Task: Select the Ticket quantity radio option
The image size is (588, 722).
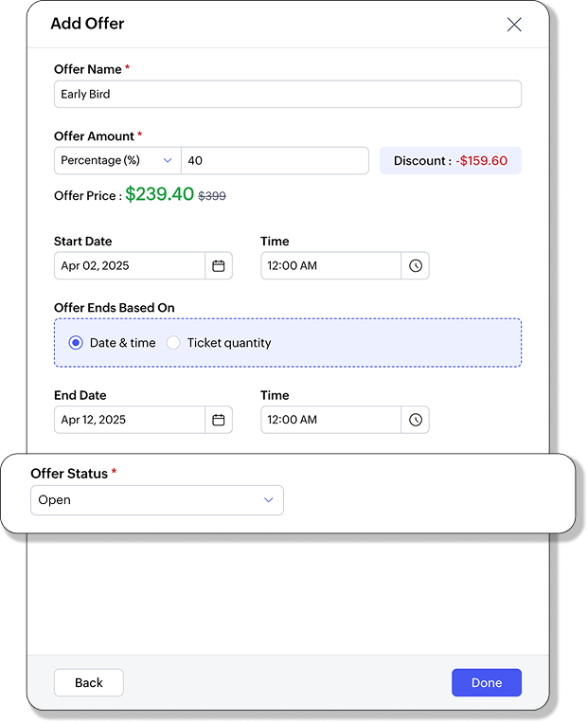Action: pyautogui.click(x=173, y=343)
